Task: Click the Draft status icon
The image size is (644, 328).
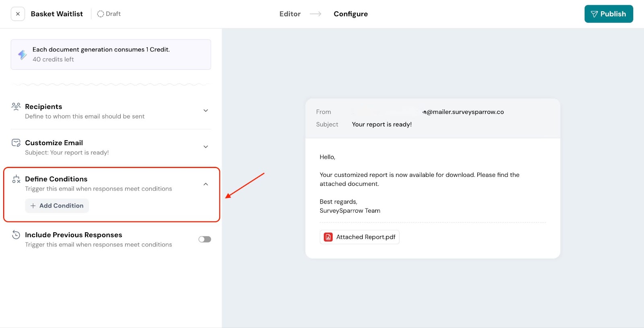Action: (100, 14)
